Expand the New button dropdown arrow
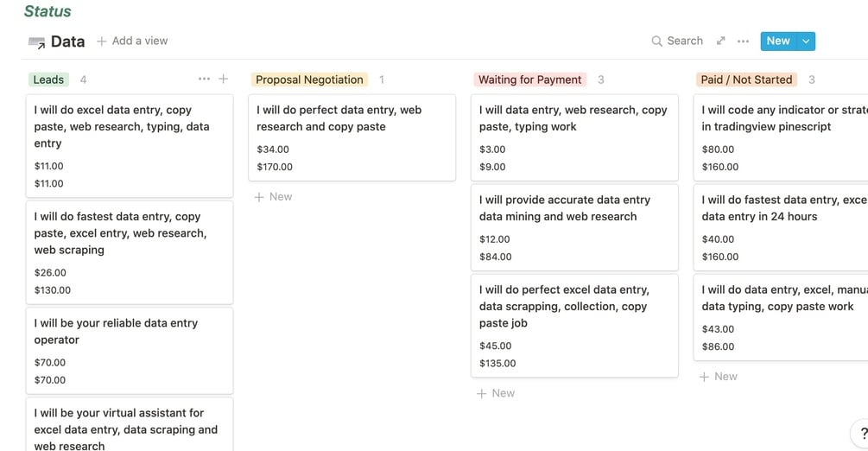The width and height of the screenshot is (868, 451). coord(806,41)
